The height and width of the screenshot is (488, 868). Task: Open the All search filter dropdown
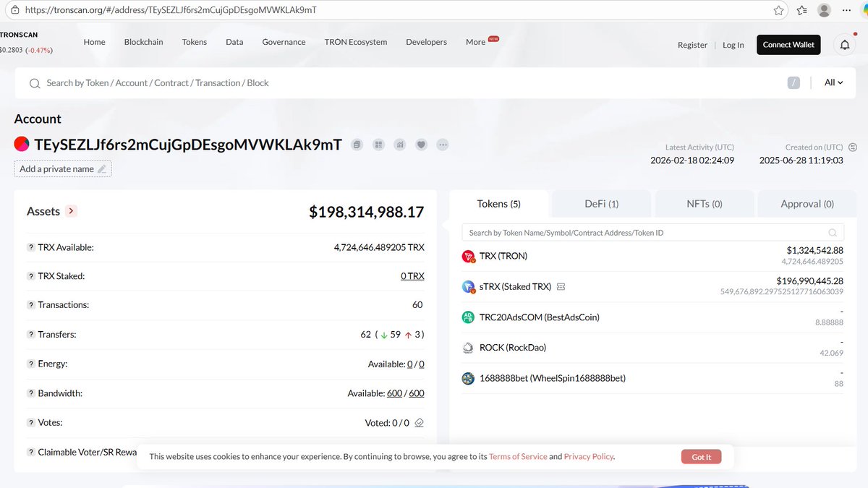(834, 82)
